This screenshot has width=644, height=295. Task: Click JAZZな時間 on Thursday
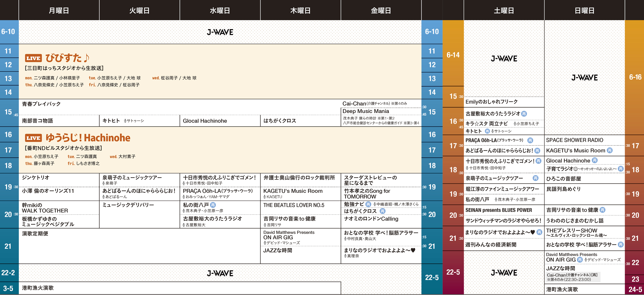pyautogui.click(x=278, y=250)
